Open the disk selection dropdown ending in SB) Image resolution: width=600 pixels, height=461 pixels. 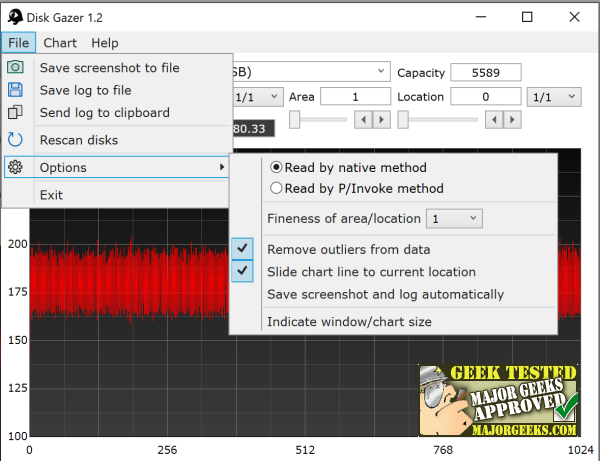point(311,72)
